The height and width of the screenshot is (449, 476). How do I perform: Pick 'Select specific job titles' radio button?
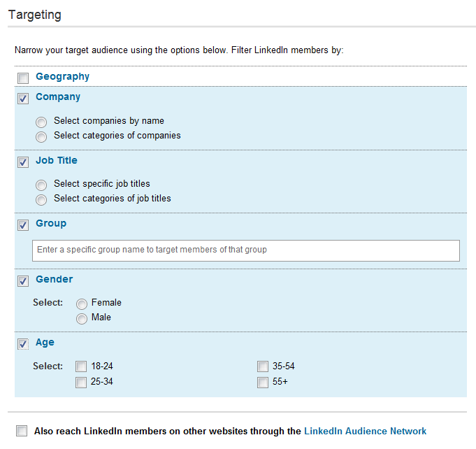tap(42, 185)
